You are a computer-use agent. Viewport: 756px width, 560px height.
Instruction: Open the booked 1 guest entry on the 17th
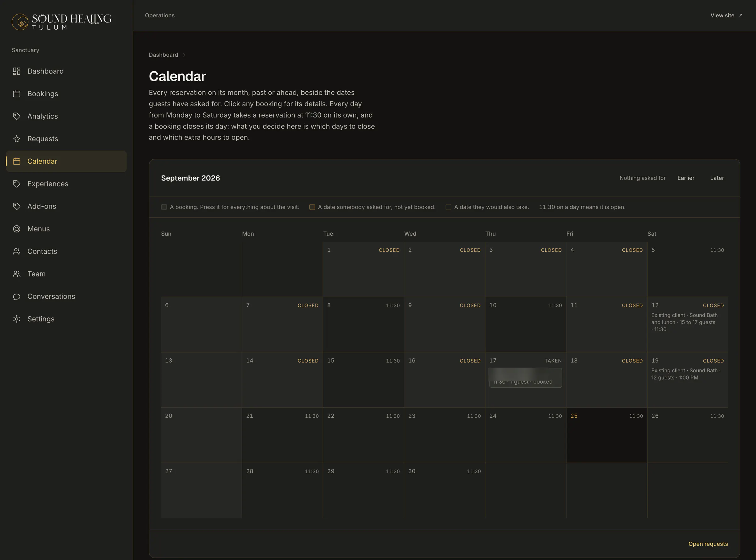[525, 378]
